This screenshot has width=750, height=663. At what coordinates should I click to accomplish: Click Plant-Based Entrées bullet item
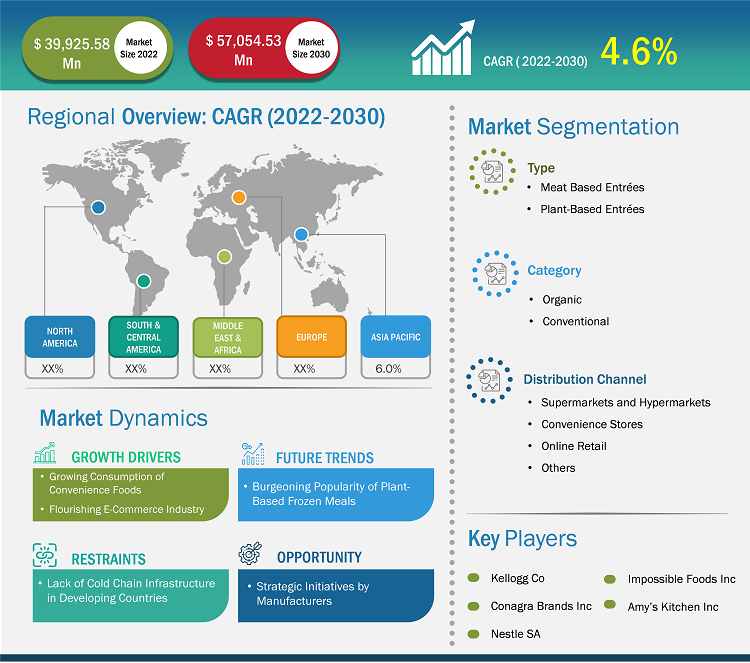point(592,209)
